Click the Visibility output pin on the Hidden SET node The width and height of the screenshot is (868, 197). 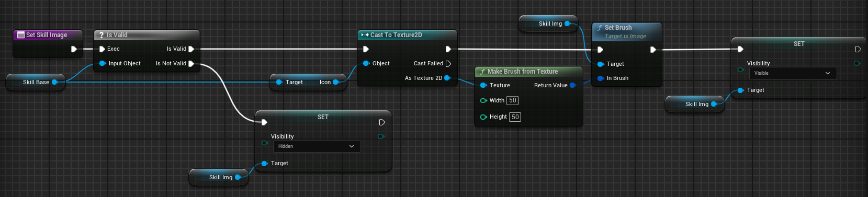(381, 136)
